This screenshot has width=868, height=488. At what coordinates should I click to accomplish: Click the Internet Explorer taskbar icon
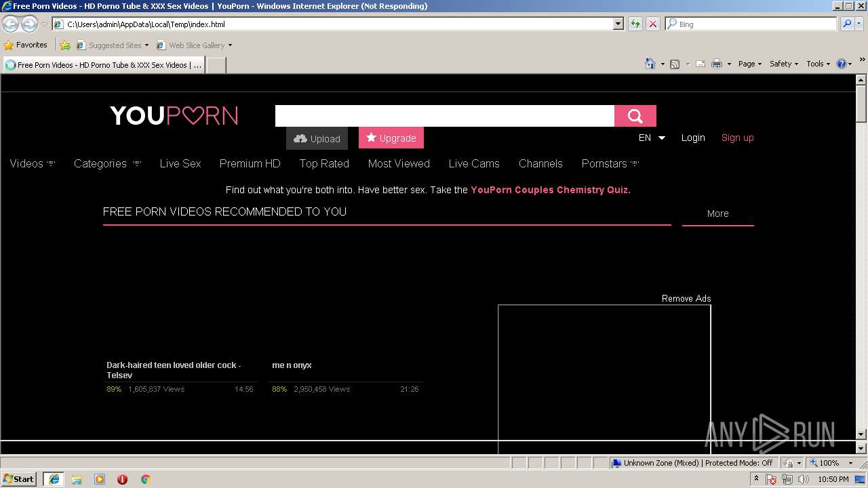click(x=54, y=479)
